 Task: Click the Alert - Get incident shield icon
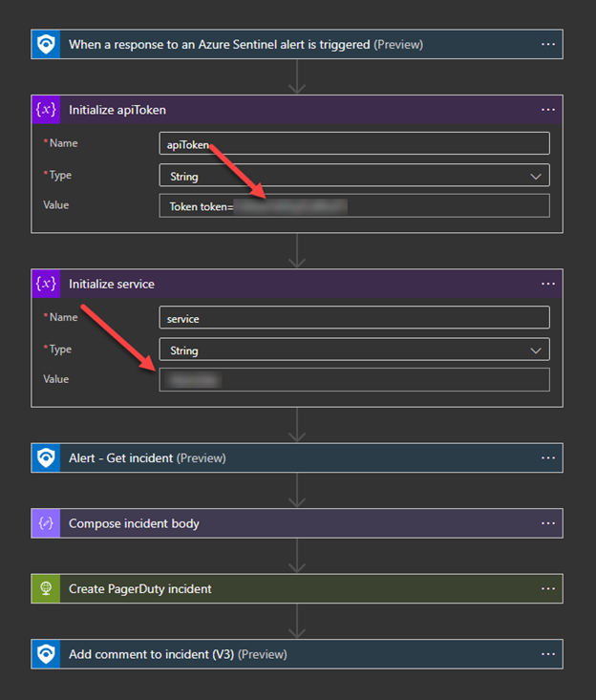click(46, 457)
